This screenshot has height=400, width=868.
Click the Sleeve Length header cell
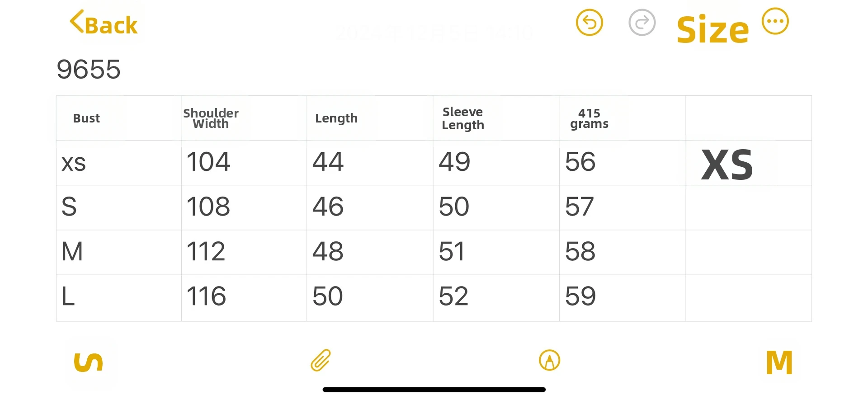(462, 118)
